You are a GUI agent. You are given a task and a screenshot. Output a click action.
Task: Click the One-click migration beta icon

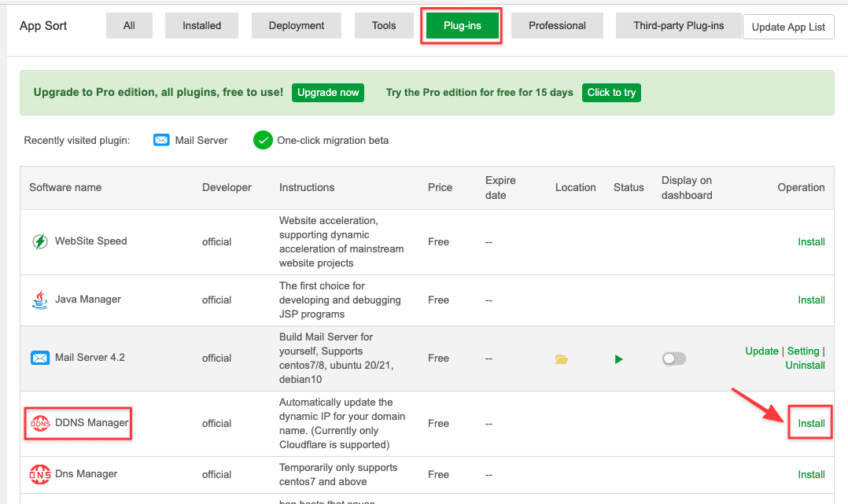[262, 140]
